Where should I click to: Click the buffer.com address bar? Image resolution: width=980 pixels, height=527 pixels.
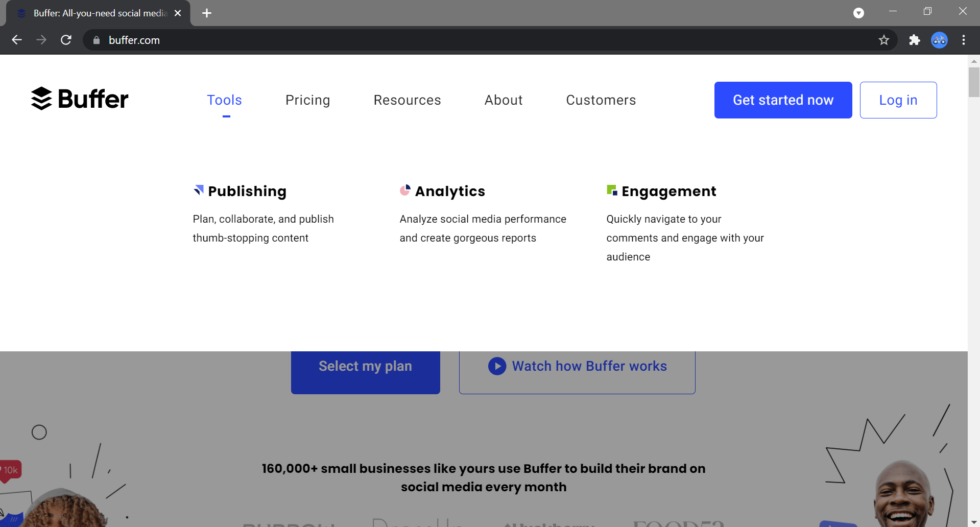(x=490, y=40)
